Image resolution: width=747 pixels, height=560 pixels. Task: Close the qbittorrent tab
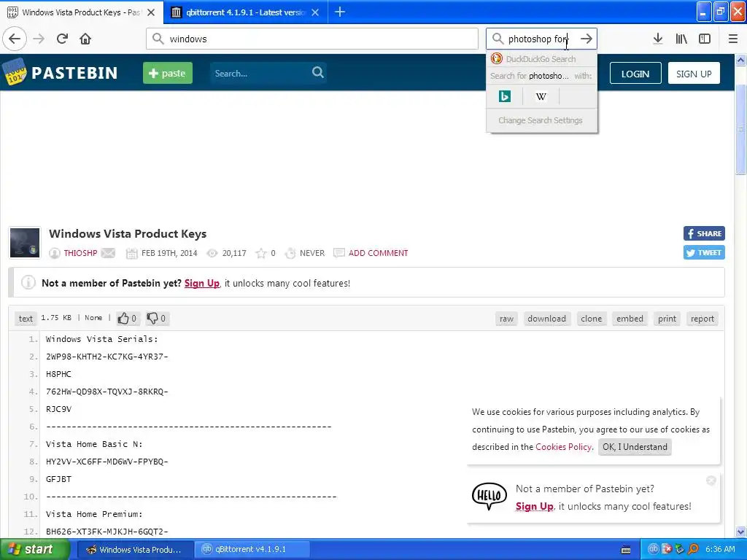[x=315, y=12]
